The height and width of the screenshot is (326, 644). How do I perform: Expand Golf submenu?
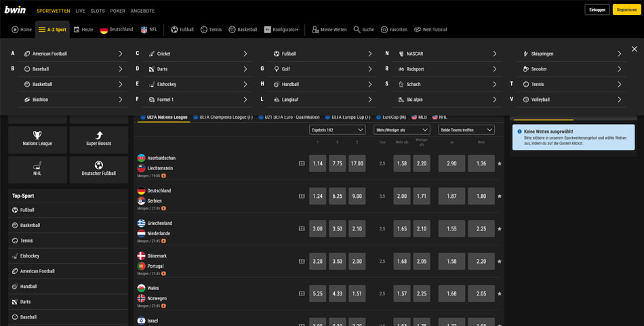click(x=370, y=69)
